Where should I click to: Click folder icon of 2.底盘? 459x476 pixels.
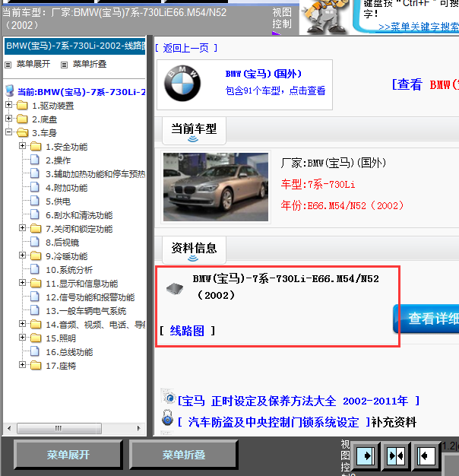coord(22,119)
